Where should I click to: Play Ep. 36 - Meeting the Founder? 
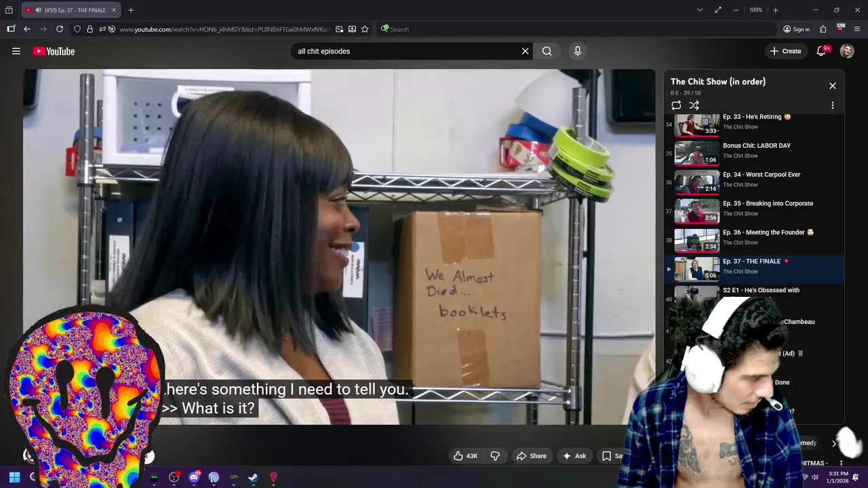754,239
